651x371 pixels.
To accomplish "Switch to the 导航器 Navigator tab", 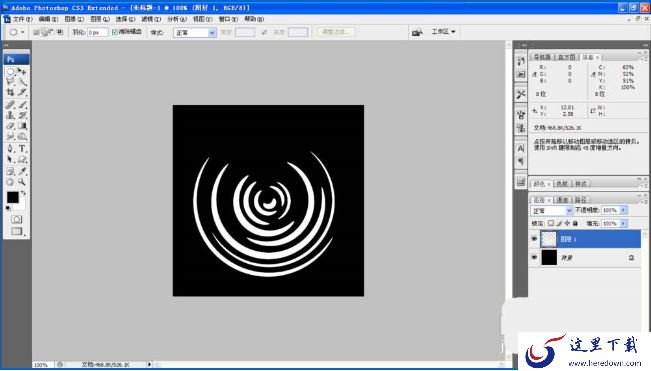I will pyautogui.click(x=542, y=57).
